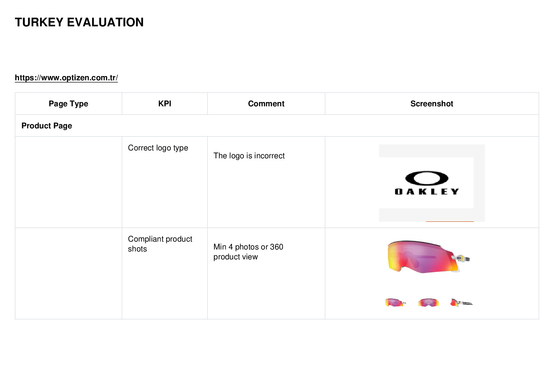This screenshot has height=392, width=554.
Task: Click the Product Page section row
Action: 277,126
